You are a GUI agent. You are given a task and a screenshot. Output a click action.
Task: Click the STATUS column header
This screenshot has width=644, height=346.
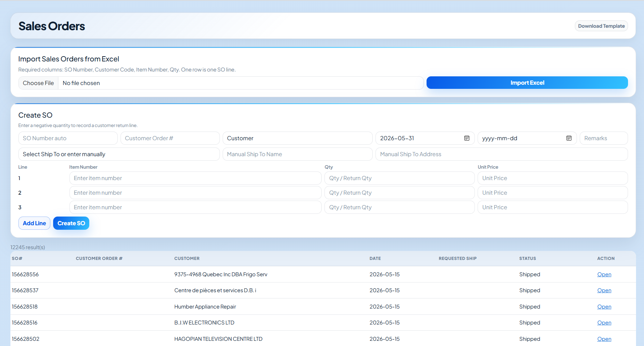[527, 259]
